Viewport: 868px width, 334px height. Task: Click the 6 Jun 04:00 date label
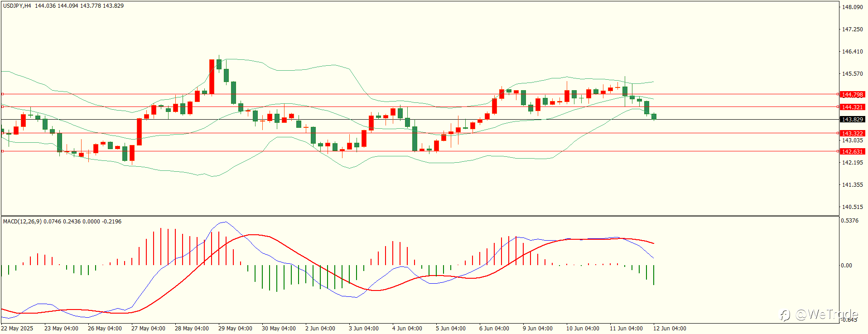494,329
